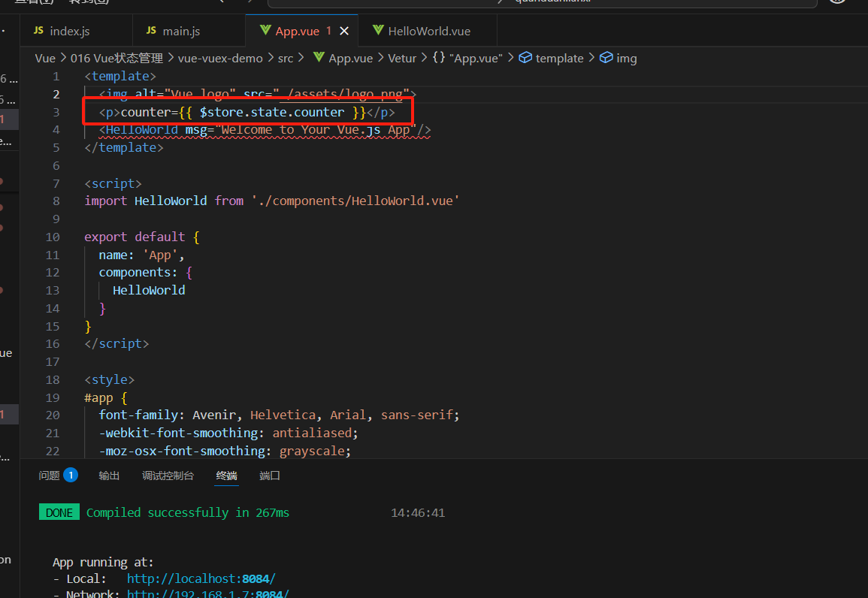This screenshot has width=868, height=598.
Task: Click the img tag line in the template
Action: pos(258,94)
